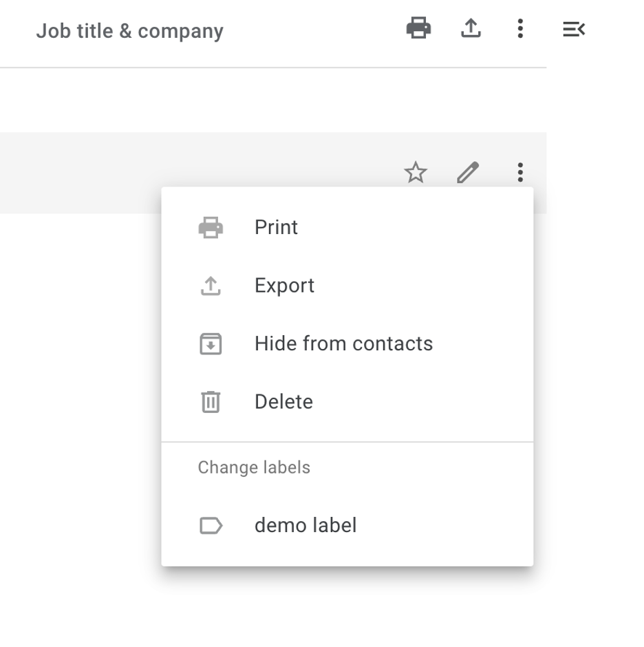Click the Job title & company column header
Viewport: 644px width, 647px height.
(131, 30)
